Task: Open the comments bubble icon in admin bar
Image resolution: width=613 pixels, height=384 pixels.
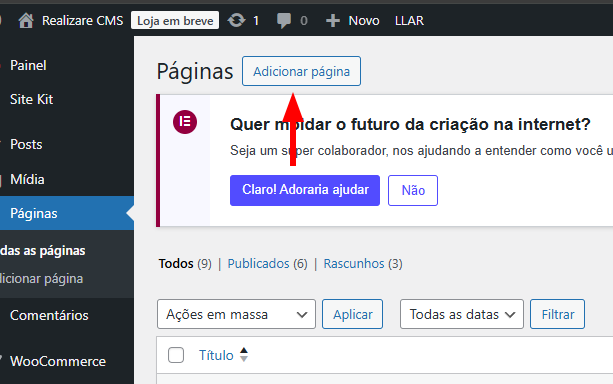Action: pos(284,20)
